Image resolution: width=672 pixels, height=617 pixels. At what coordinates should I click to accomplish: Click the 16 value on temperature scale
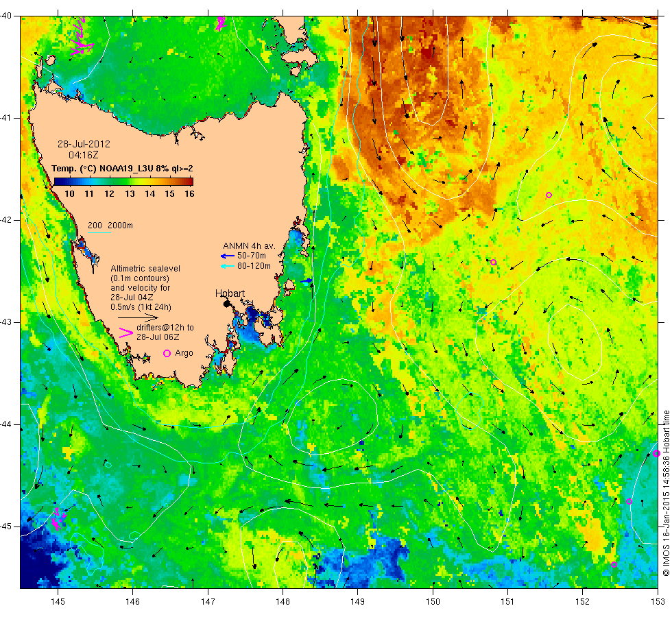coord(189,193)
